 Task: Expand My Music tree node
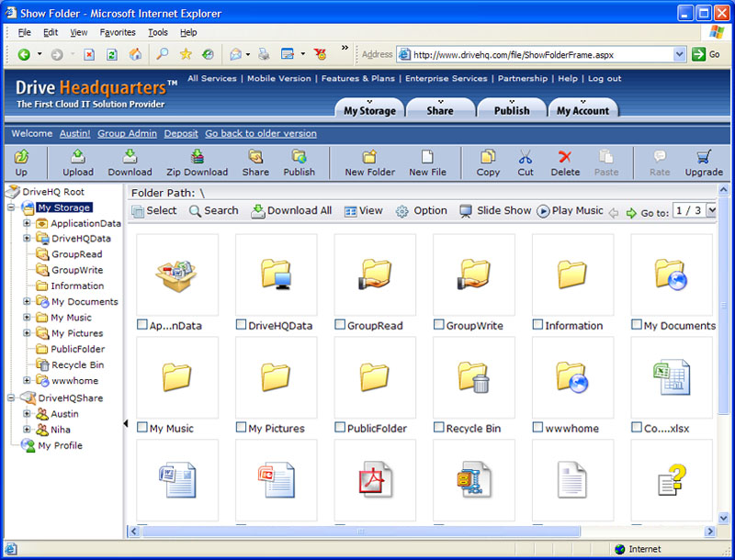click(x=27, y=318)
